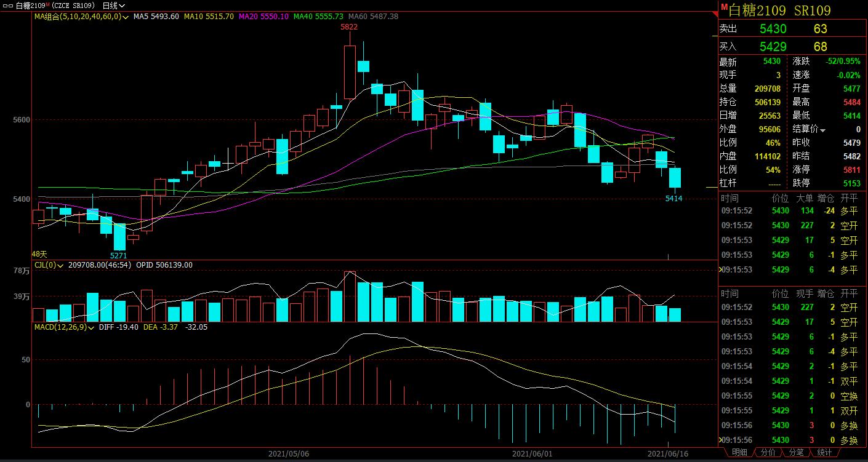This screenshot has height=462, width=868.
Task: Click the MA10 5515.70 legend value
Action: click(x=209, y=17)
